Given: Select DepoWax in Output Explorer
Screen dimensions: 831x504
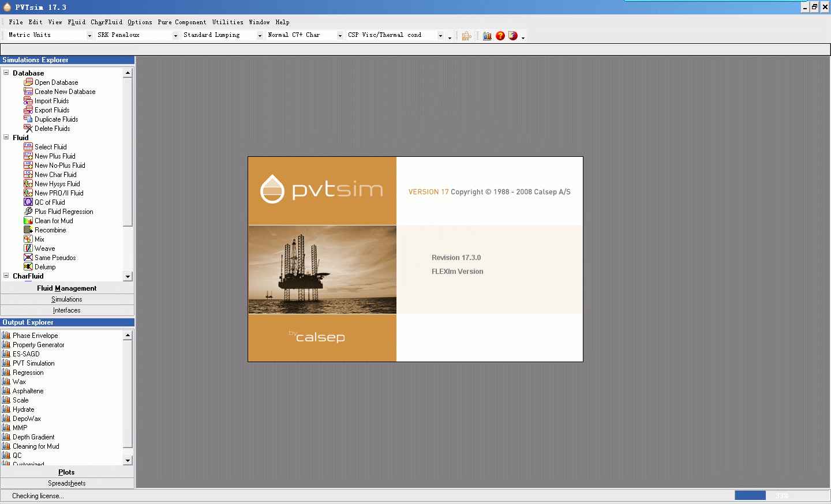Looking at the screenshot, I should pos(27,419).
